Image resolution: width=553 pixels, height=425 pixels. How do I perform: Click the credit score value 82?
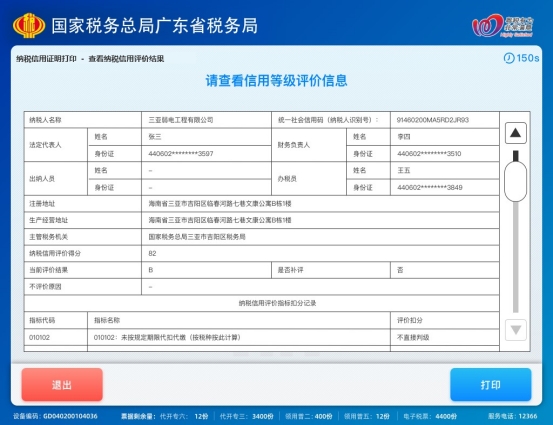point(152,253)
